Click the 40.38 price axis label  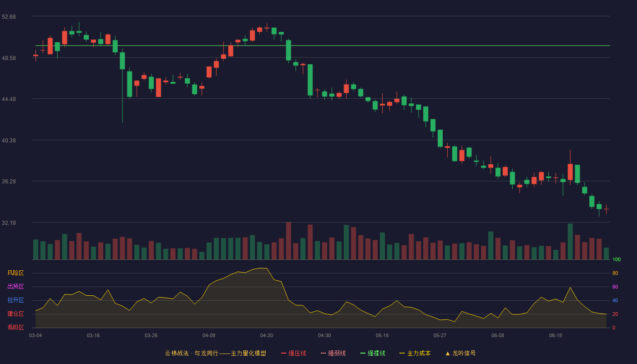(9, 141)
